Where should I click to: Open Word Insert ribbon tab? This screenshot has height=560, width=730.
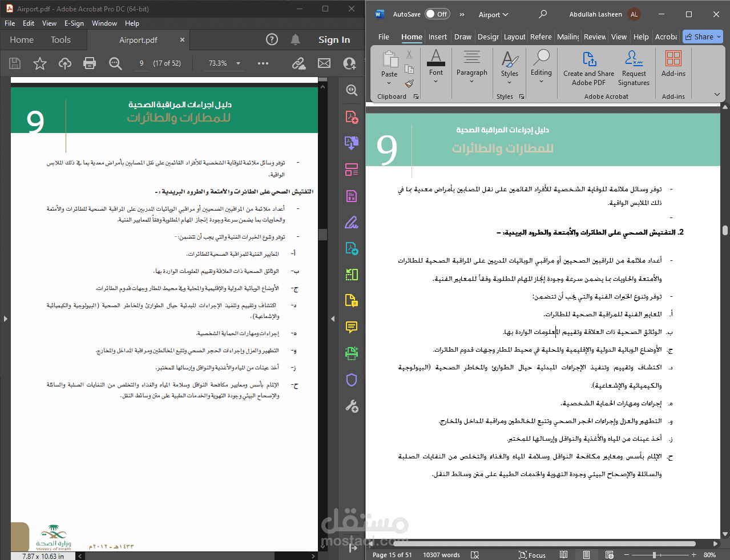[438, 37]
